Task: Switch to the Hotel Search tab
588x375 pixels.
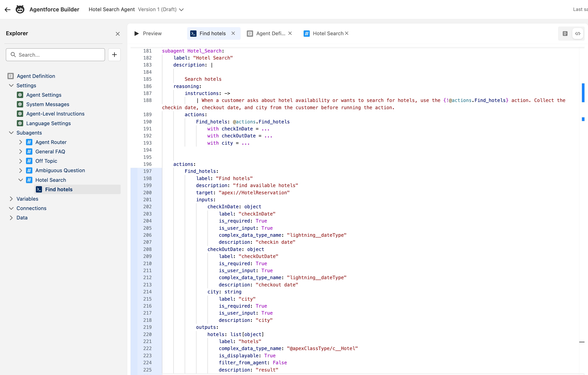Action: (328, 33)
